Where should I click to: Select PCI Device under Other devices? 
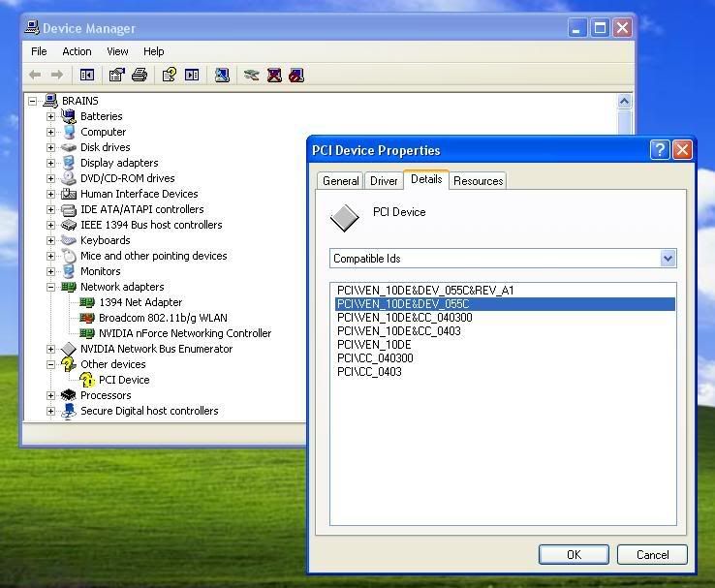(x=124, y=380)
